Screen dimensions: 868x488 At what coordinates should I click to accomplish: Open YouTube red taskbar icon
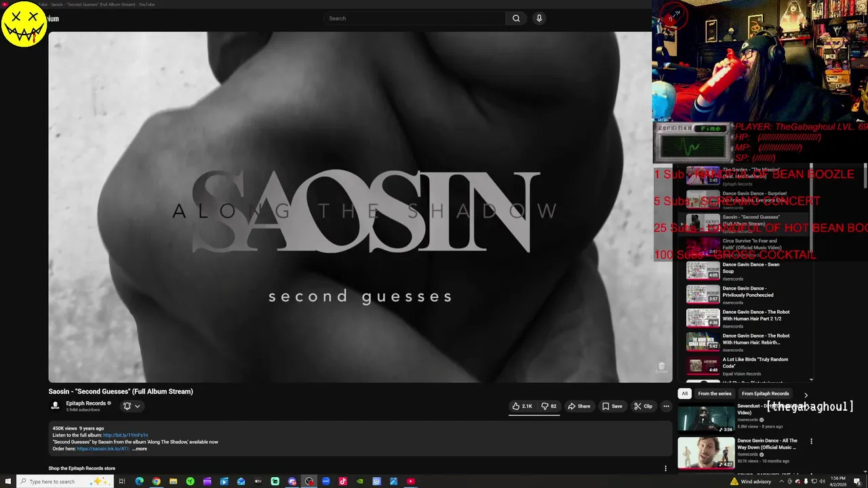pos(410,481)
